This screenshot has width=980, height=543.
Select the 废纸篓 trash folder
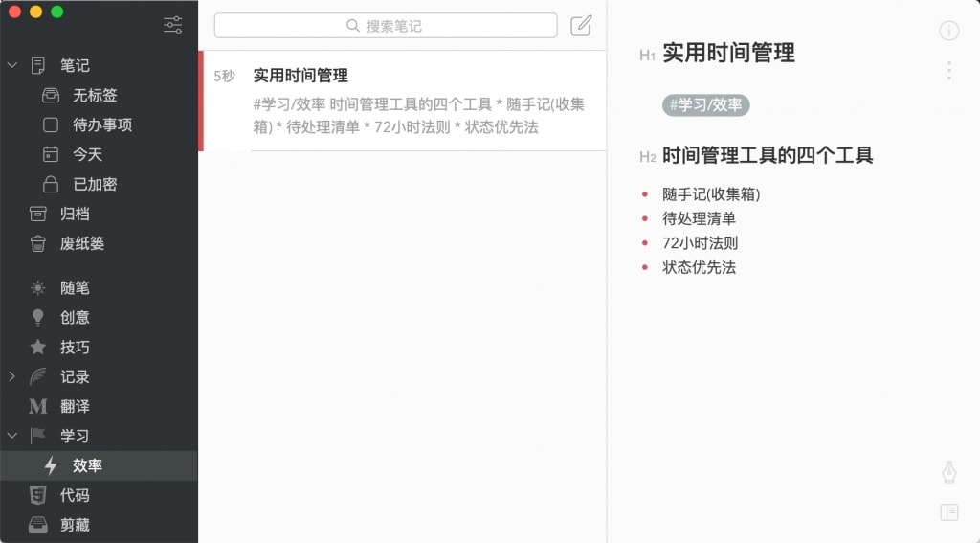[81, 243]
